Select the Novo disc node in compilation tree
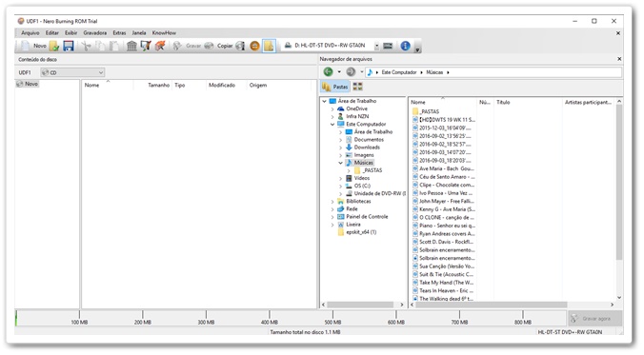The height and width of the screenshot is (355, 644). point(28,84)
